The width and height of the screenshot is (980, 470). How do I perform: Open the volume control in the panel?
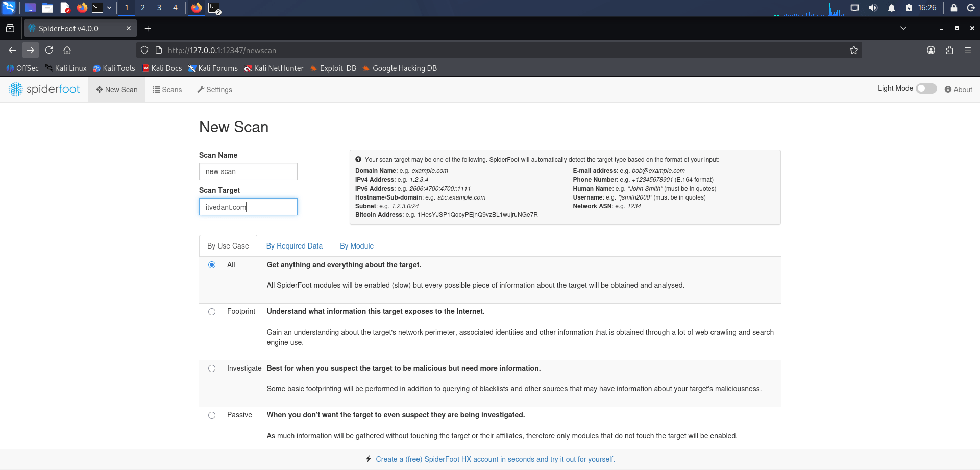[873, 8]
